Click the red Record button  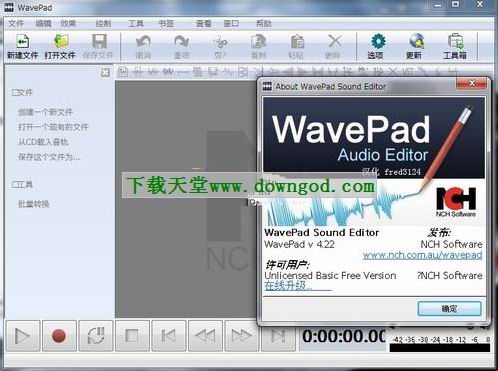point(59,336)
